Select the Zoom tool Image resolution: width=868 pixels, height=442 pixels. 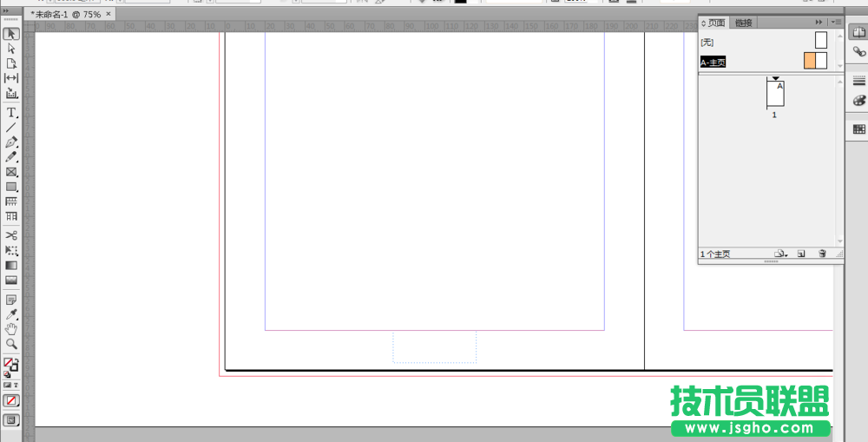tap(11, 344)
